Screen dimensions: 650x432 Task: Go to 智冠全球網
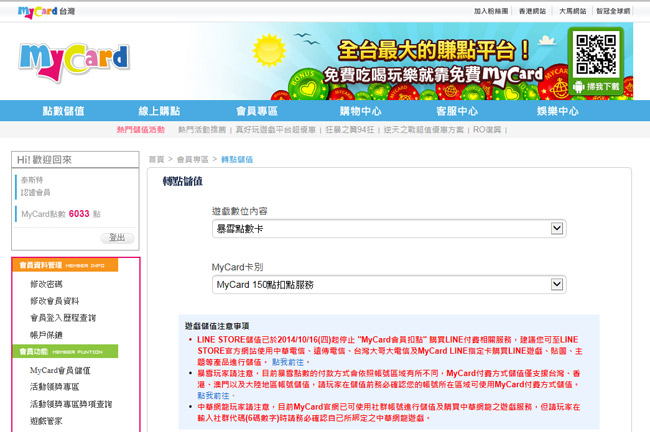coord(613,11)
